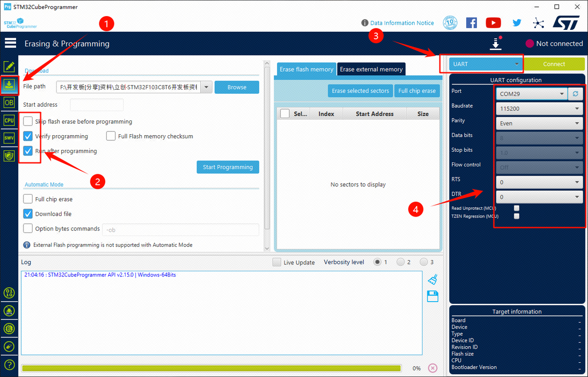The image size is (588, 377).
Task: Open the Stop bits dropdown
Action: click(x=539, y=153)
